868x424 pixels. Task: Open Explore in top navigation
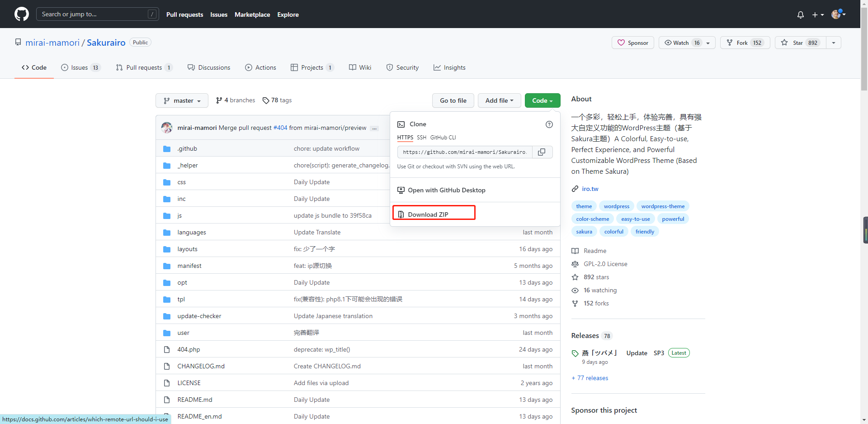(288, 14)
